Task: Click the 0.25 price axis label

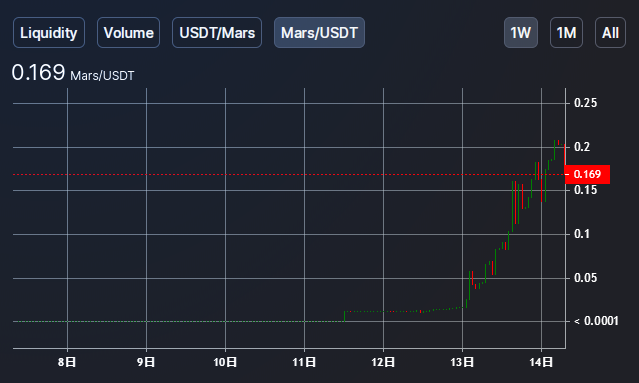Action: (x=586, y=103)
